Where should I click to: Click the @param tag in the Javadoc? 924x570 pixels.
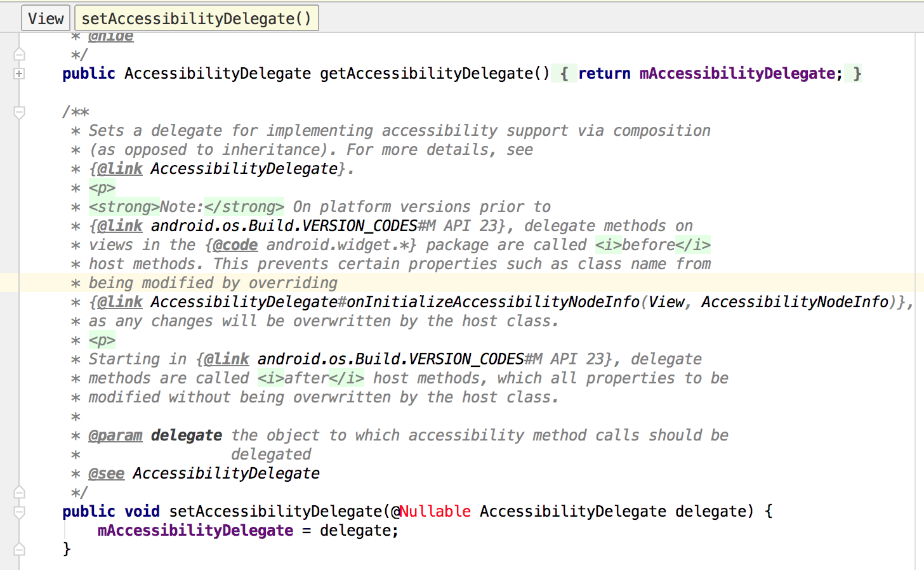pos(115,435)
